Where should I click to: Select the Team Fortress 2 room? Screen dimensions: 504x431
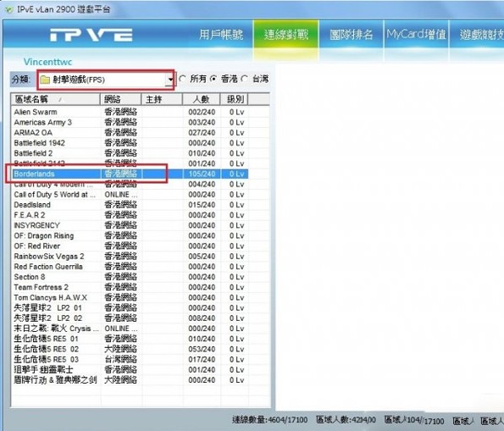click(130, 287)
